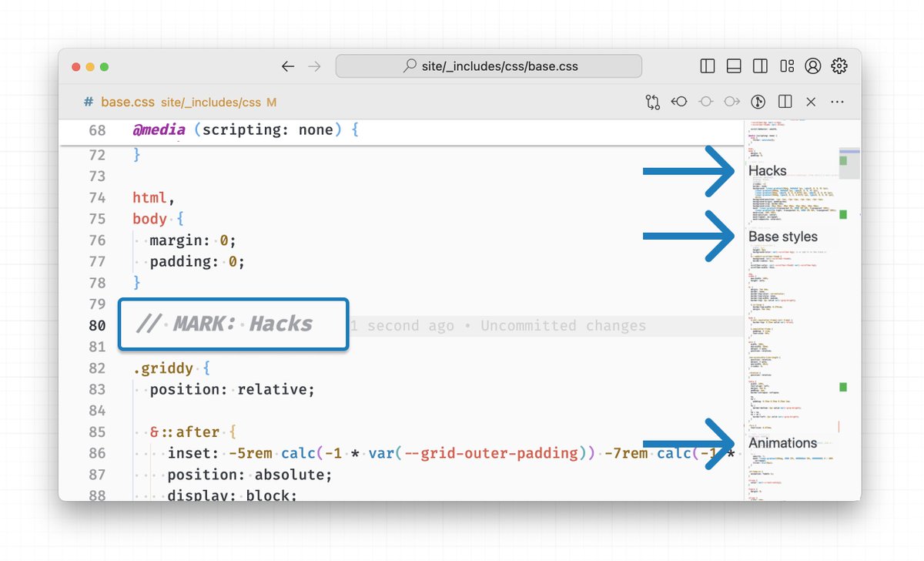Image resolution: width=924 pixels, height=561 pixels.
Task: Click the 'html,' selector on line 74
Action: coord(154,198)
